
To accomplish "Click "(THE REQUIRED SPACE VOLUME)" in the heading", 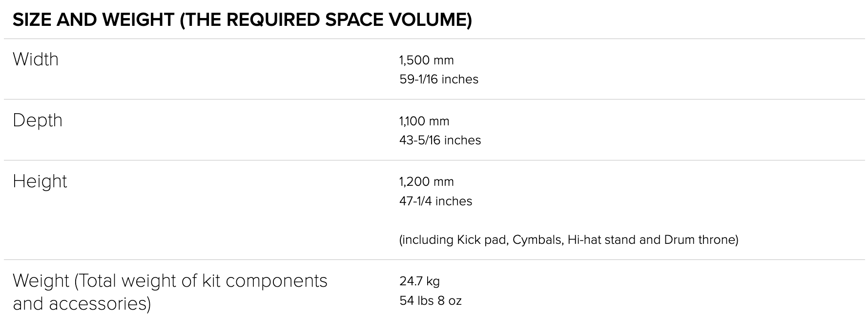I will coord(326,20).
